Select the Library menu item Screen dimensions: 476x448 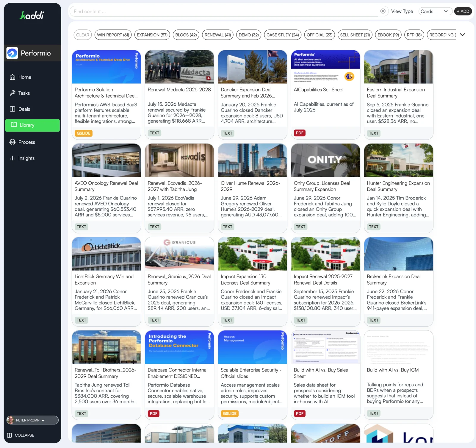(x=32, y=125)
